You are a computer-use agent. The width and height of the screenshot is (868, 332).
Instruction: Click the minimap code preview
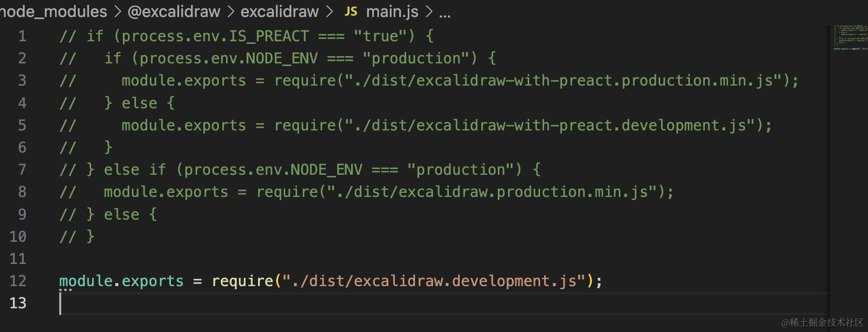849,37
